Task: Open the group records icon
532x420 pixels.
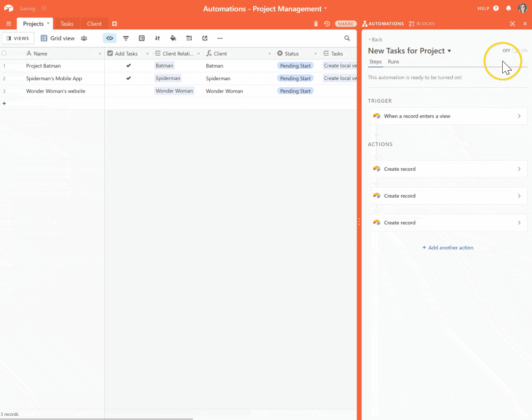Action: 142,38
